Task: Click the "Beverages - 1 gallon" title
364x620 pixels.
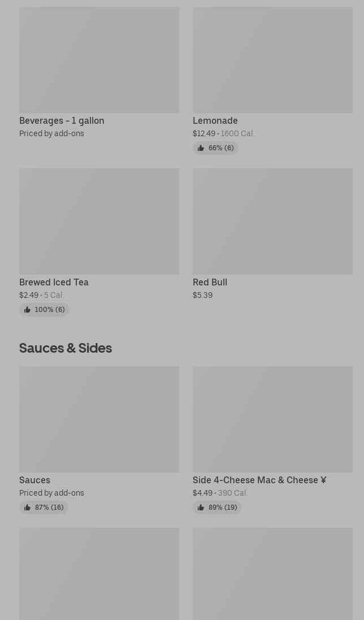Action: click(62, 120)
